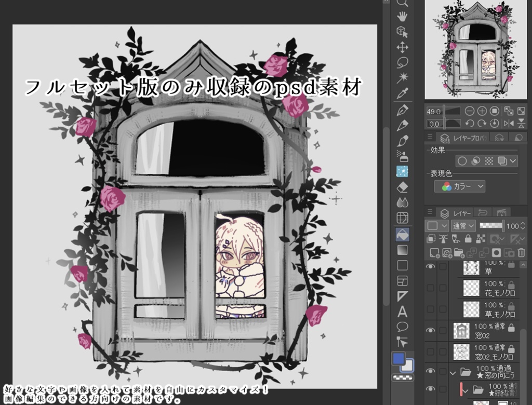Image resolution: width=532 pixels, height=405 pixels.
Task: Reset canvas rotation in navigator
Action: pos(495,124)
